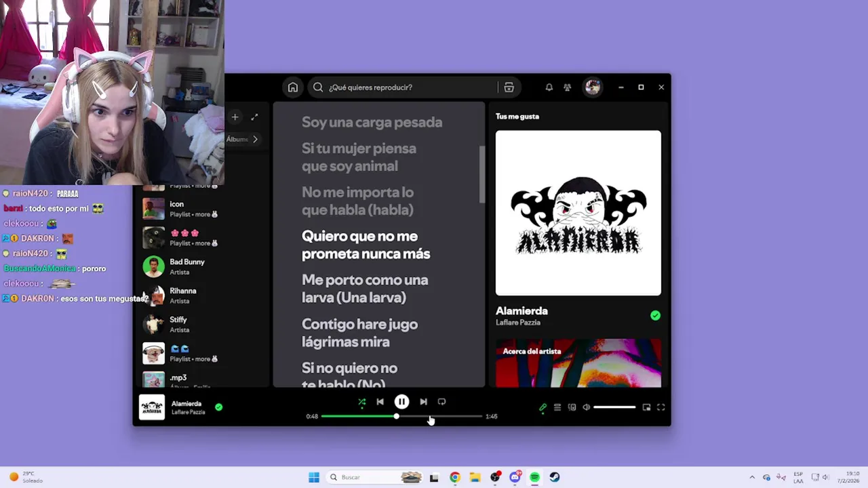Open the playlist with three pink flowers

click(203, 238)
